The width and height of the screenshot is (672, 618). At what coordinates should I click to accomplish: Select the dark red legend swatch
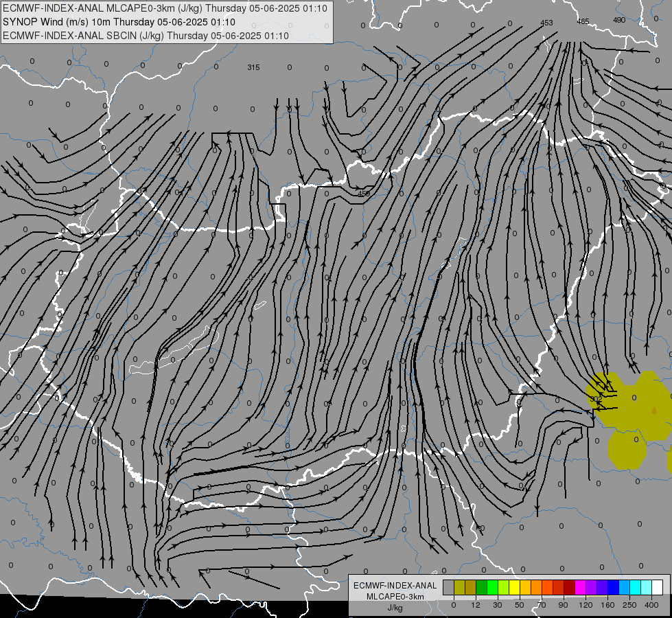(x=570, y=587)
